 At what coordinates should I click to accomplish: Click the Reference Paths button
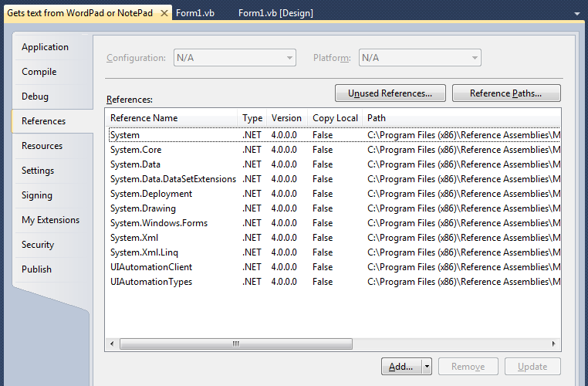click(x=506, y=93)
